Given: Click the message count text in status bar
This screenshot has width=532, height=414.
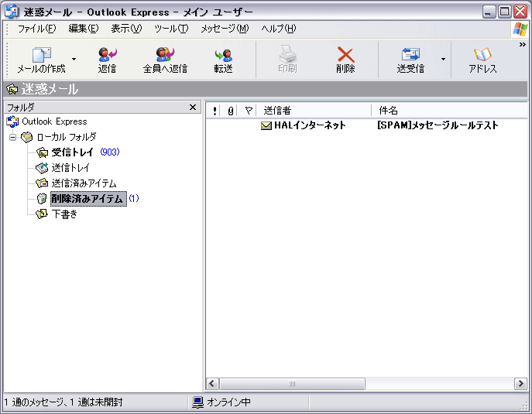Looking at the screenshot, I should click(x=63, y=402).
